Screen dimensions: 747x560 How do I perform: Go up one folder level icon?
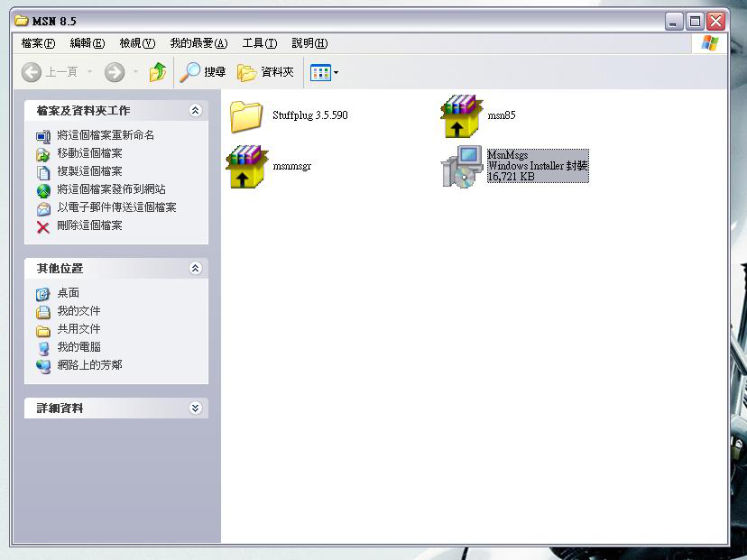[158, 72]
